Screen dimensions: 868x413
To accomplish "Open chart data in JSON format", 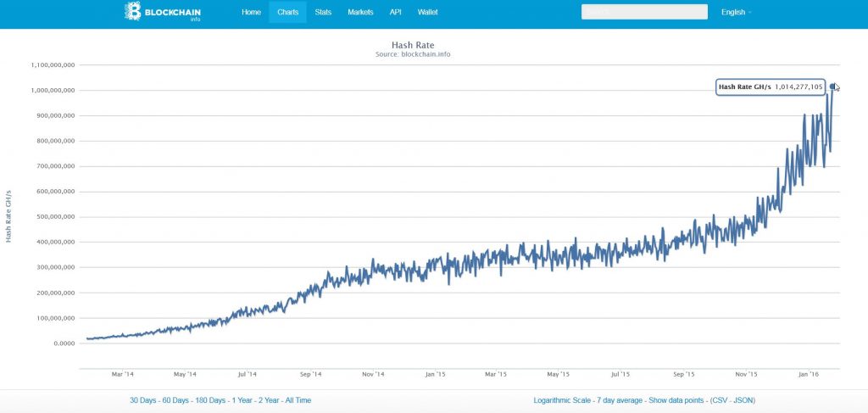I will [744, 399].
